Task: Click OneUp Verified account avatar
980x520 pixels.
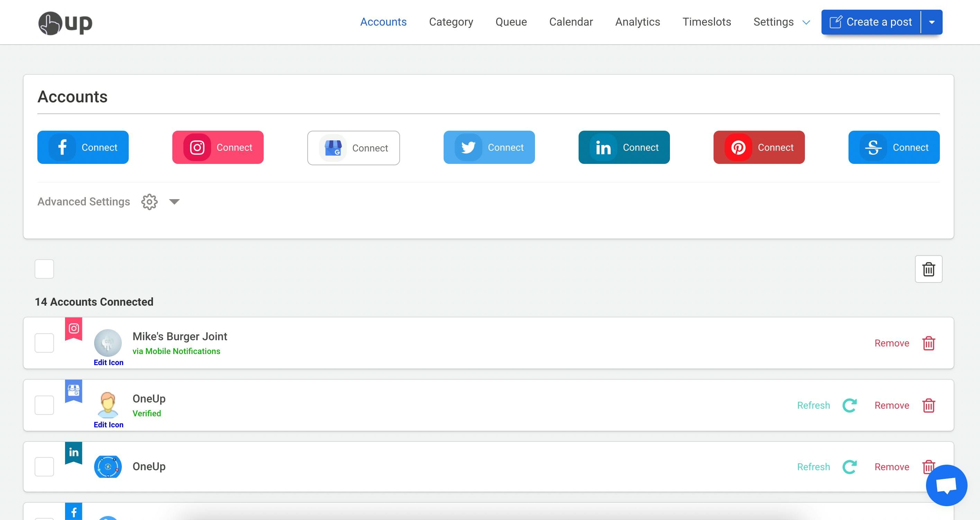Action: pos(108,405)
